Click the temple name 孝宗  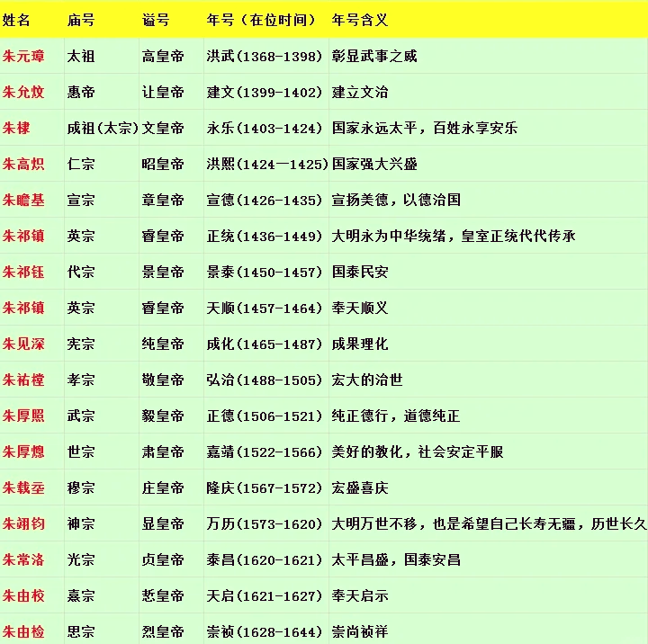[81, 380]
